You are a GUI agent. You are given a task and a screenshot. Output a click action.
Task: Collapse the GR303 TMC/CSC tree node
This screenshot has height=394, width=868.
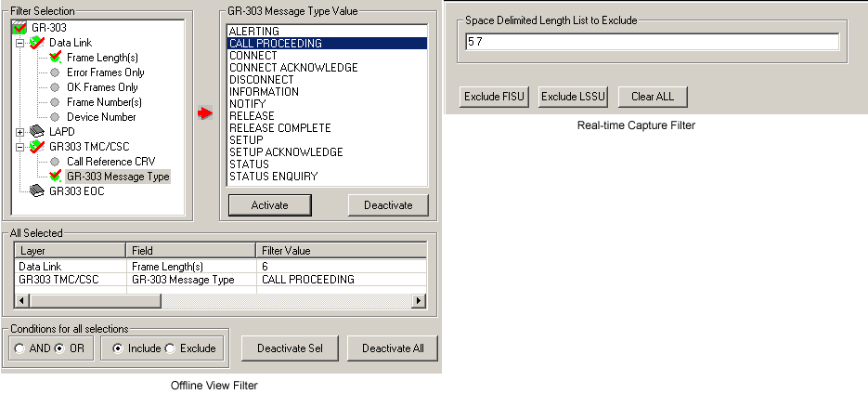point(20,147)
